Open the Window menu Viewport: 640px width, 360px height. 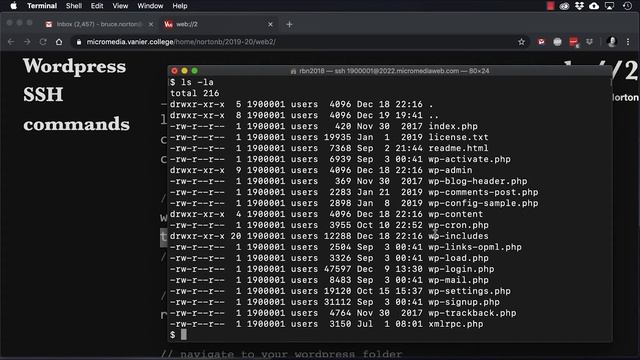click(150, 6)
